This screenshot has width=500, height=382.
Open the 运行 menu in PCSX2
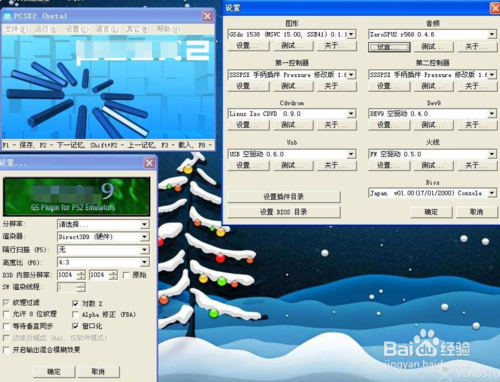46,29
